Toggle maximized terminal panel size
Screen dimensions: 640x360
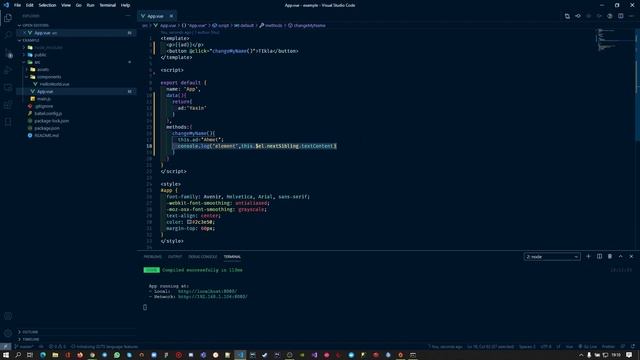[x=620, y=256]
